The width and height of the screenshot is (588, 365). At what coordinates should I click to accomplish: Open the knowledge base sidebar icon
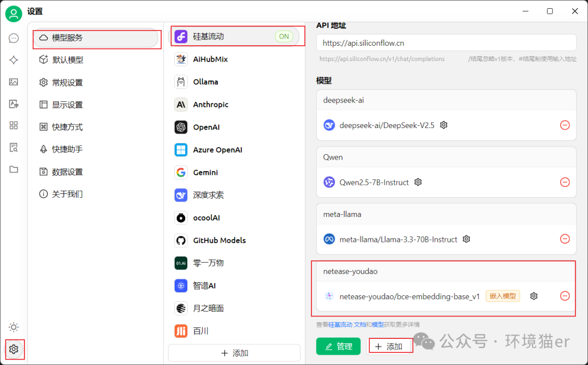tap(14, 148)
